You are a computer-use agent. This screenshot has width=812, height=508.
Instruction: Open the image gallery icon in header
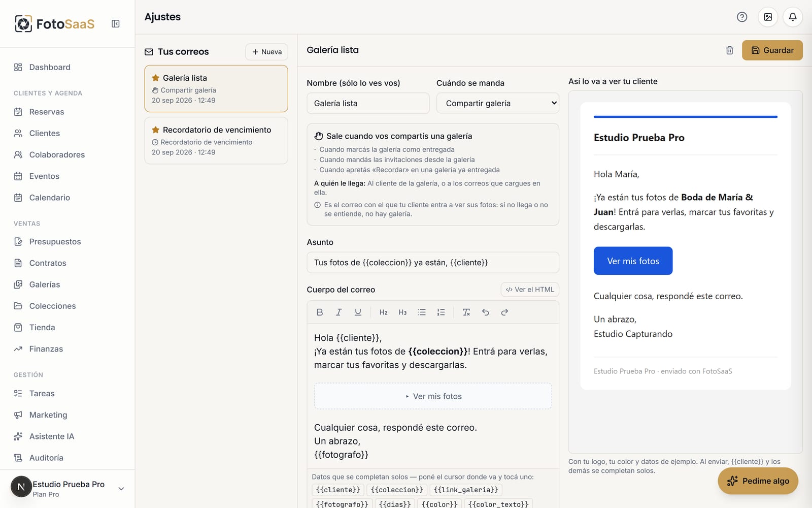click(x=768, y=17)
